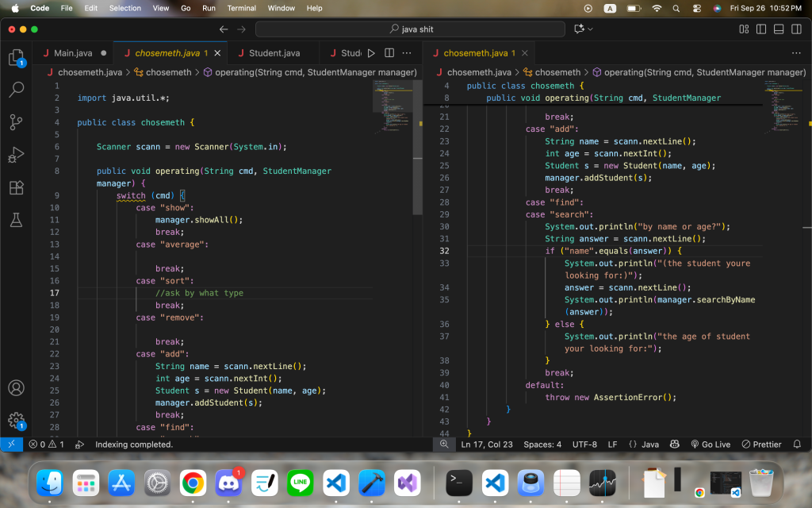This screenshot has height=508, width=812.
Task: Click the remote window indicator in status bar
Action: pos(11,444)
